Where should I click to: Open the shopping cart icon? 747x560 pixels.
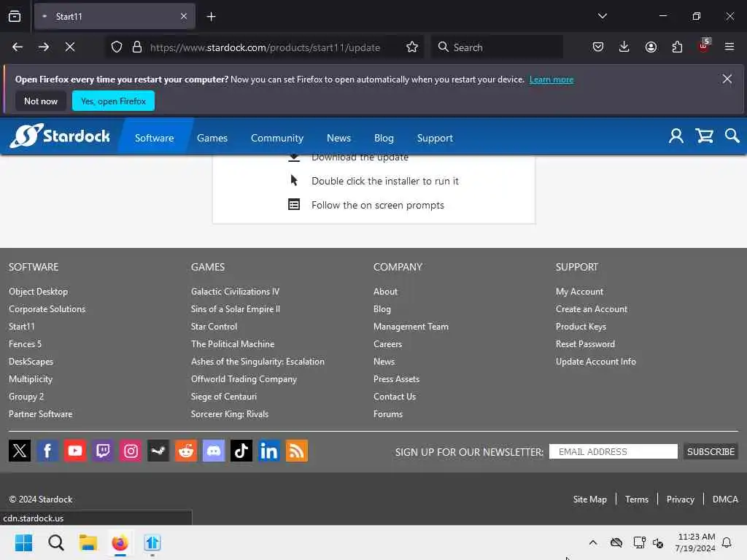point(704,136)
